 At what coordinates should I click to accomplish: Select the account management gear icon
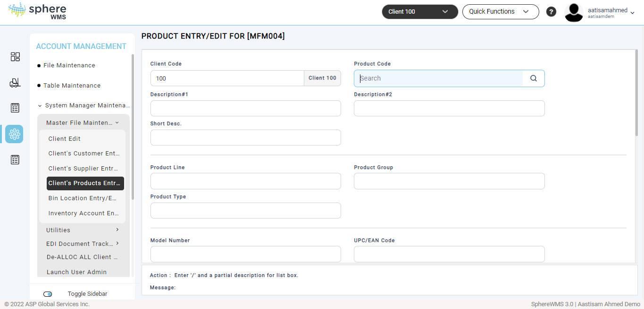[15, 134]
